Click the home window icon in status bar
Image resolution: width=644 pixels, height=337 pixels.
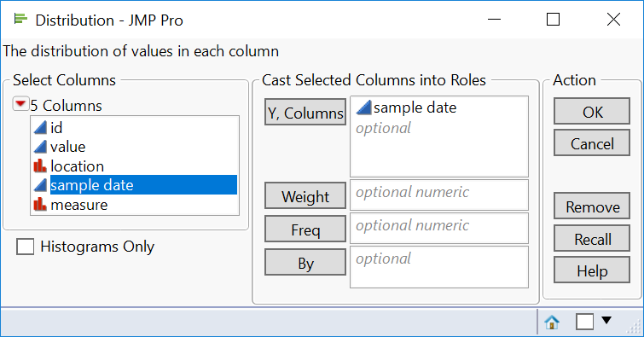pyautogui.click(x=552, y=322)
